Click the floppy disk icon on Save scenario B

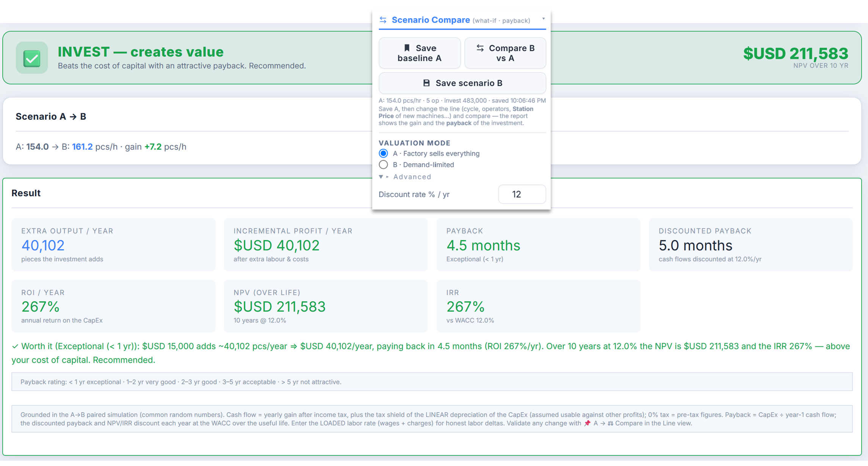(x=426, y=83)
